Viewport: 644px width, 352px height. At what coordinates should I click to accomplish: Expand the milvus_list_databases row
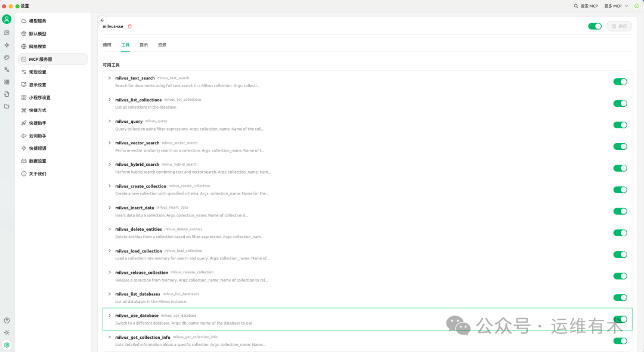[110, 294]
